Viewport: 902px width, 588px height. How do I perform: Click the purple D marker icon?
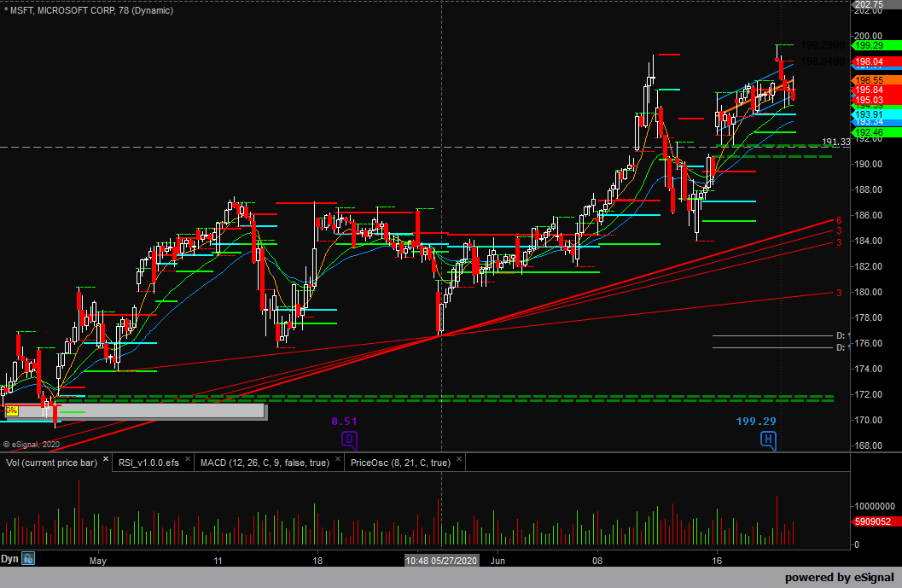coord(349,440)
